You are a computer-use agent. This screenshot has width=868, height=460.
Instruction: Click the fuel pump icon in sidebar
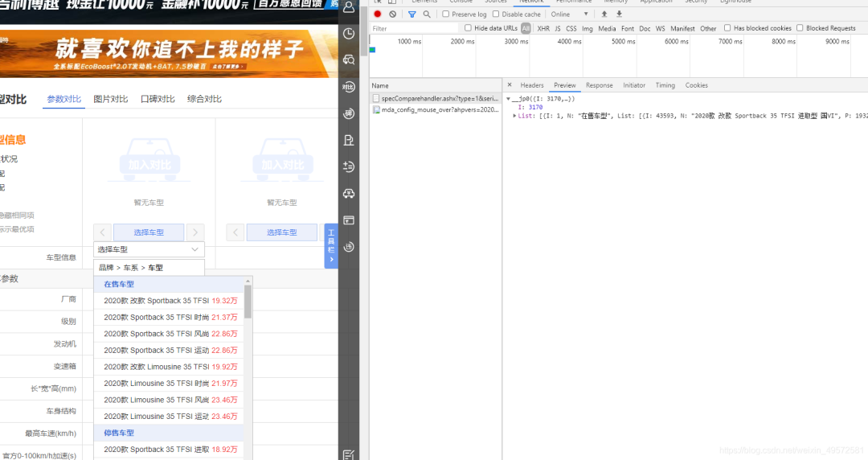(349, 140)
